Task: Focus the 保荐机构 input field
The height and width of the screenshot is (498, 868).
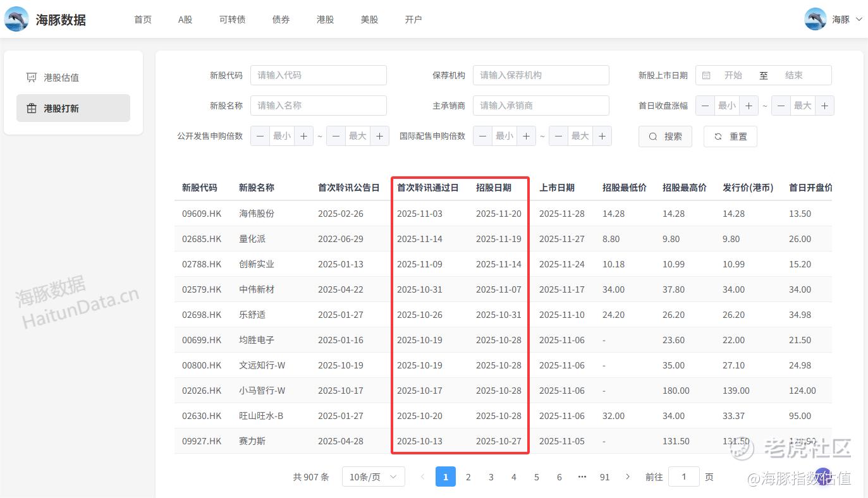Action: (x=541, y=75)
